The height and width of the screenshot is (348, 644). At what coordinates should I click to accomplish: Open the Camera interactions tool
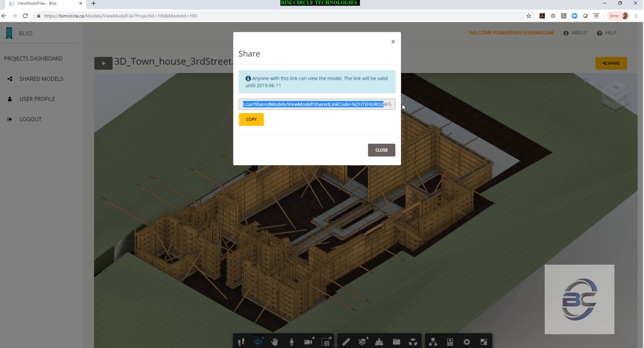[x=309, y=342]
